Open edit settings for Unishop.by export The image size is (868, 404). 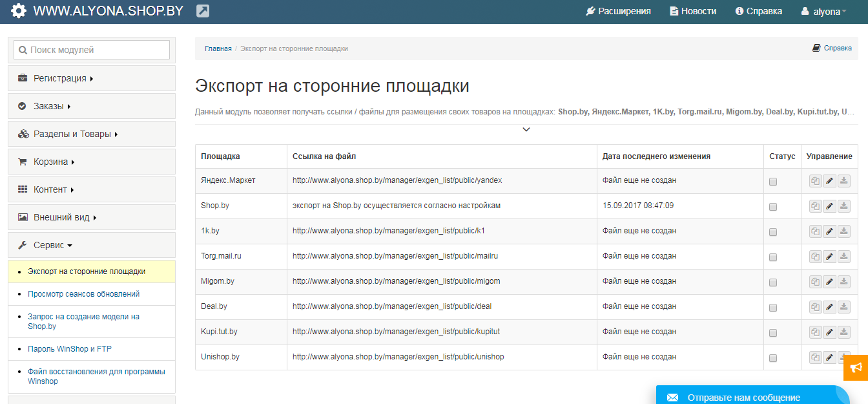[x=829, y=357]
